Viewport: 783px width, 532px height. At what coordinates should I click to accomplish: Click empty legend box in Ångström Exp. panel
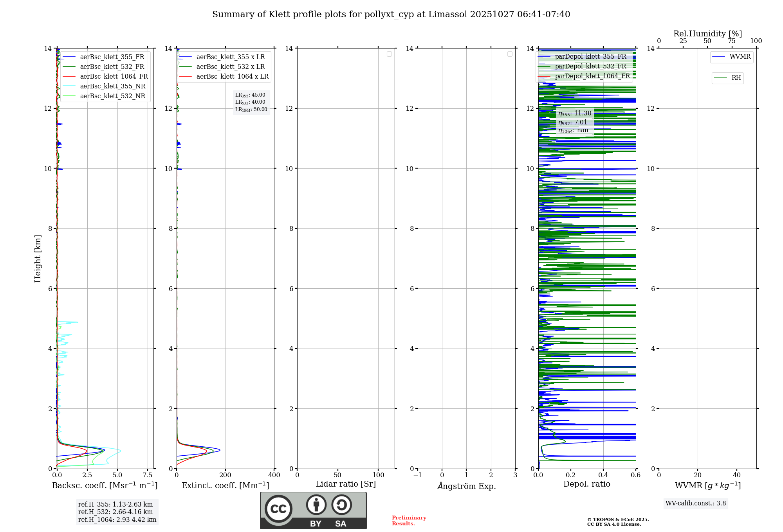510,54
